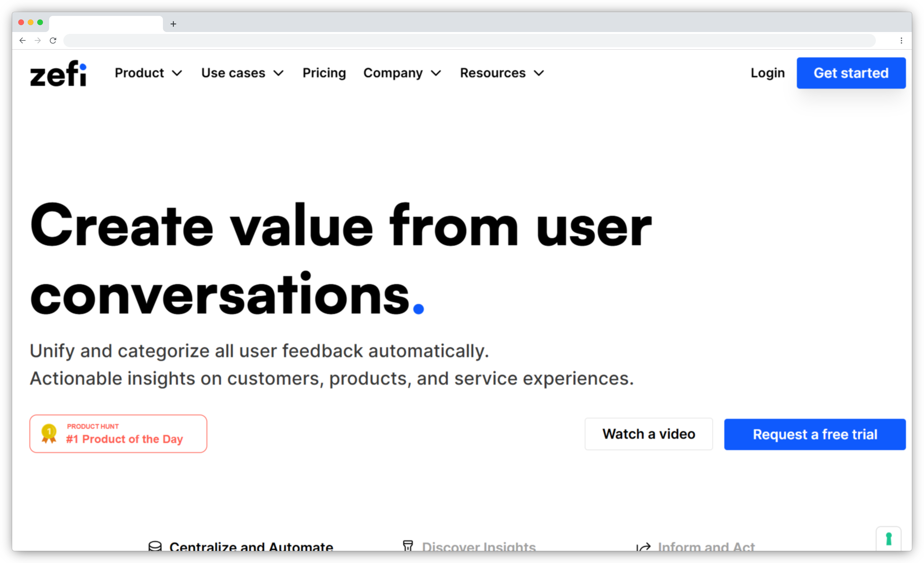Open the browser kebab menu
The width and height of the screenshot is (924, 563).
tap(901, 40)
